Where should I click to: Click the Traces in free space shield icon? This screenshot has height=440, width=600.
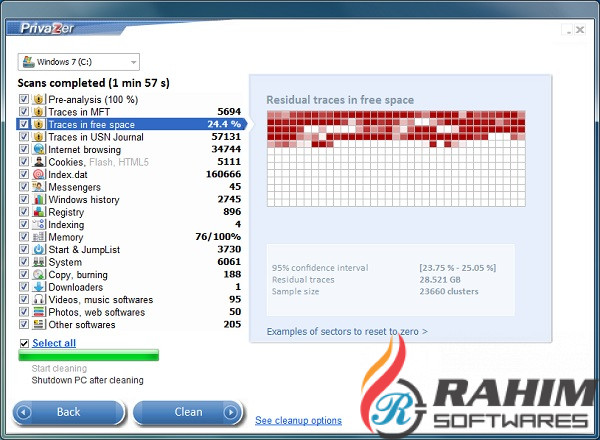[x=39, y=124]
